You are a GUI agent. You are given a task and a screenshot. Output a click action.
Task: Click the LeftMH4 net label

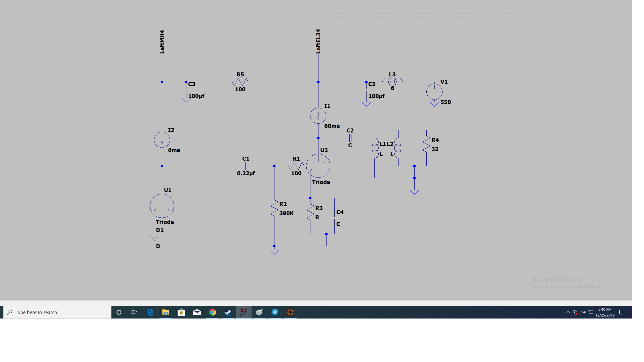pyautogui.click(x=162, y=42)
